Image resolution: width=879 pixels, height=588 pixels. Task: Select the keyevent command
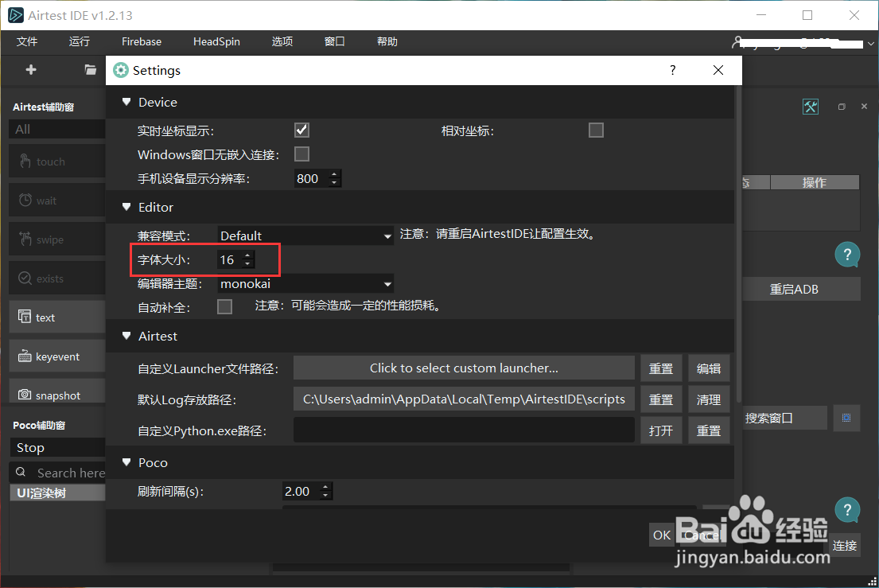57,356
